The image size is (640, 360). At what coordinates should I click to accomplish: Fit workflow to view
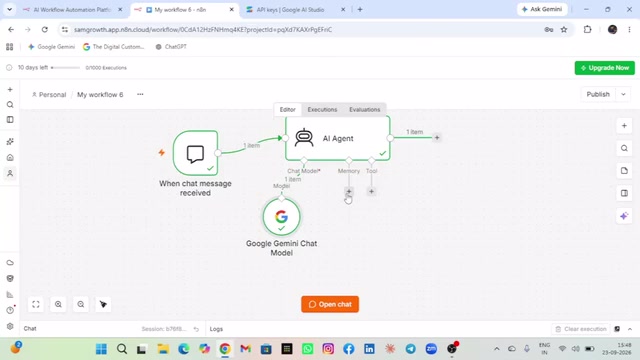tap(36, 304)
